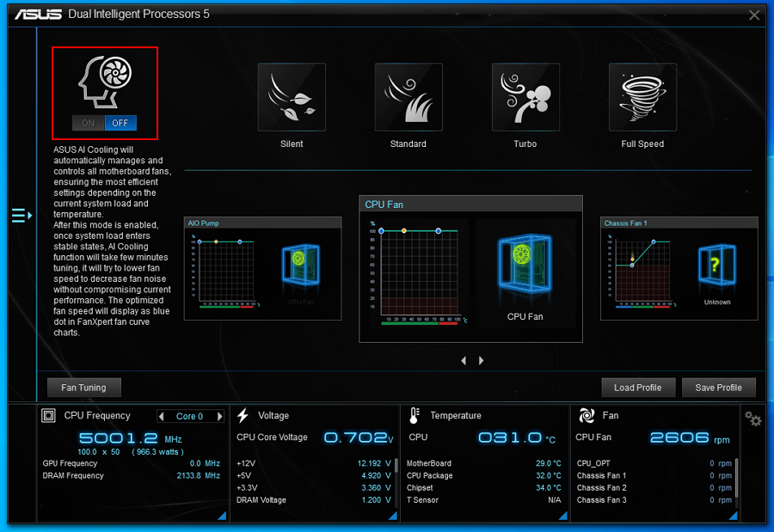Viewport: 774px width, 532px height.
Task: Go to next core with the right arrow
Action: tap(219, 417)
